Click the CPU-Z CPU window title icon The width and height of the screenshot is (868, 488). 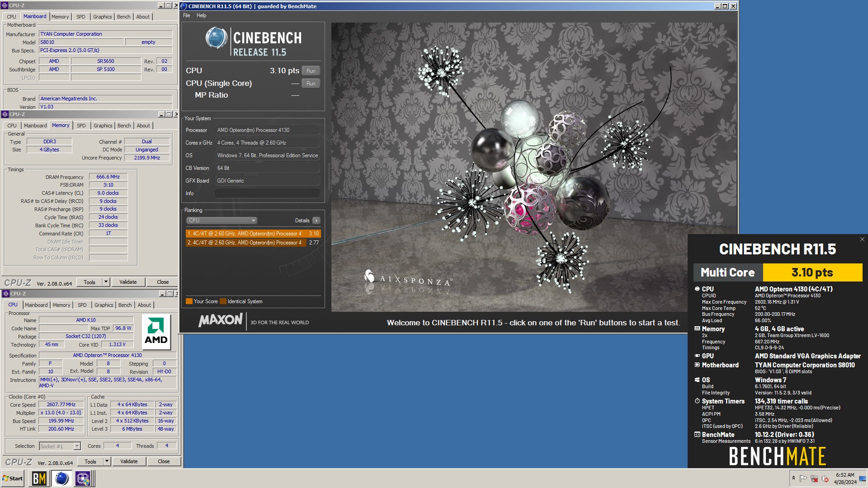coord(6,294)
